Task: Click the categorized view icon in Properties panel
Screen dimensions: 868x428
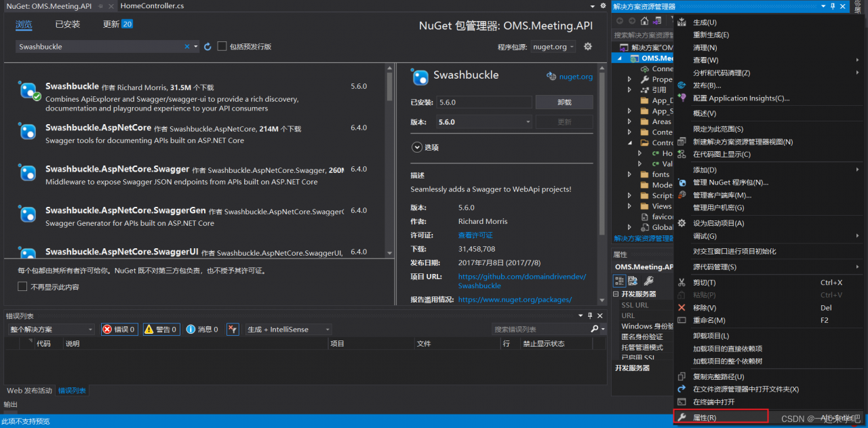Action: (x=620, y=281)
